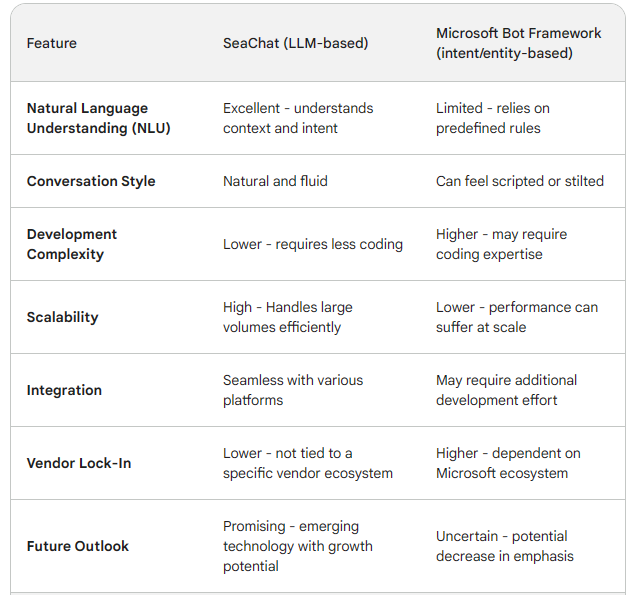The height and width of the screenshot is (595, 629).
Task: Click "Uncertain - potential decrease in emphasis" cell
Action: click(503, 546)
